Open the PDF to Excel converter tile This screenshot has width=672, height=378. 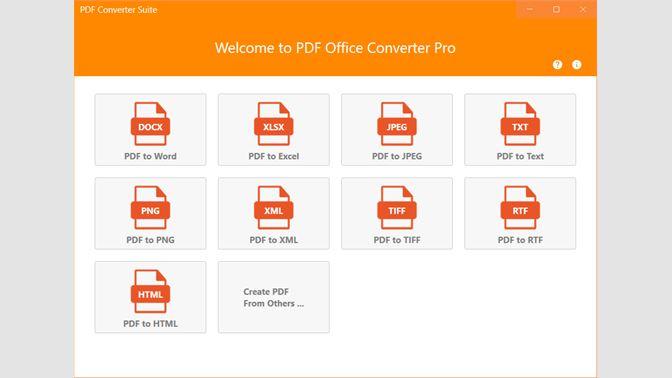tap(274, 130)
